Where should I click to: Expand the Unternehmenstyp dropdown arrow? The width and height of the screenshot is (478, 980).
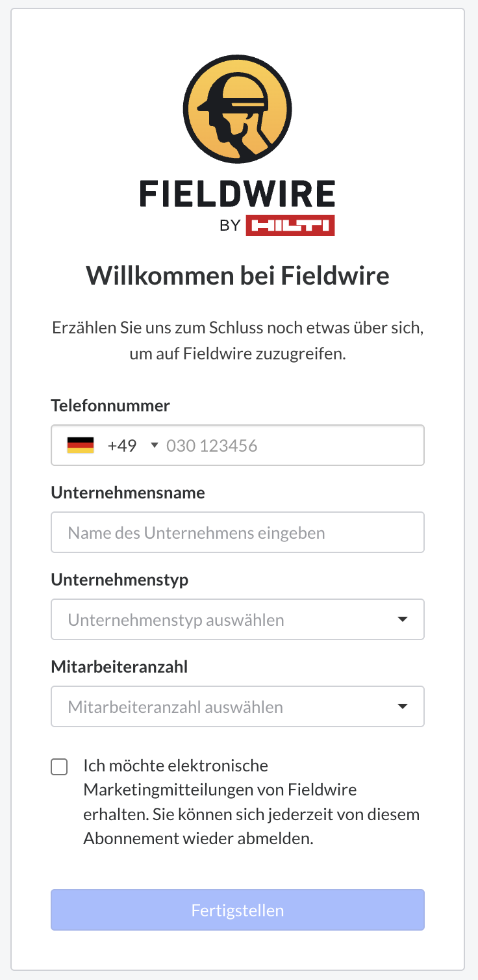coord(403,620)
